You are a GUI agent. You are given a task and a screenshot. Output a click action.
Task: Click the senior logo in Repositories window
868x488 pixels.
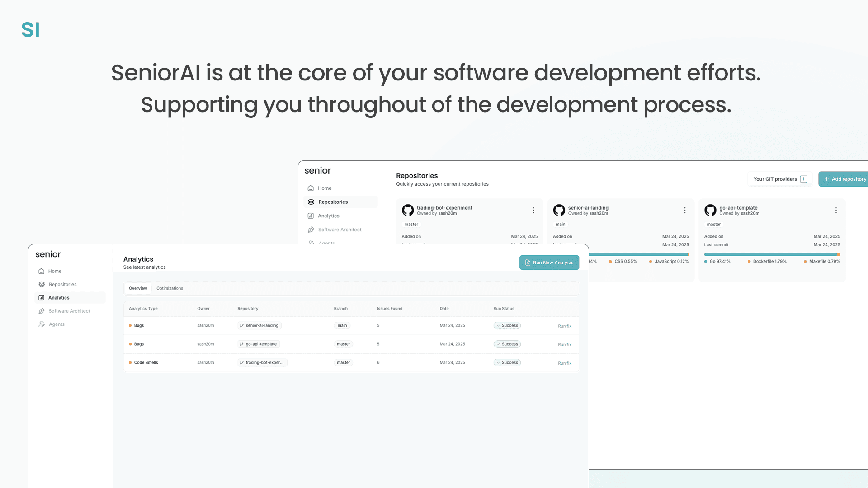pyautogui.click(x=317, y=170)
